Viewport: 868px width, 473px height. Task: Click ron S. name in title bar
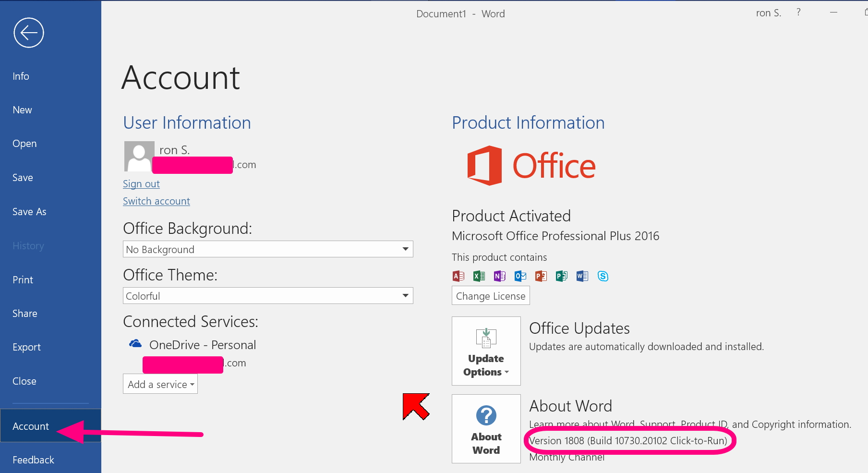pyautogui.click(x=768, y=13)
